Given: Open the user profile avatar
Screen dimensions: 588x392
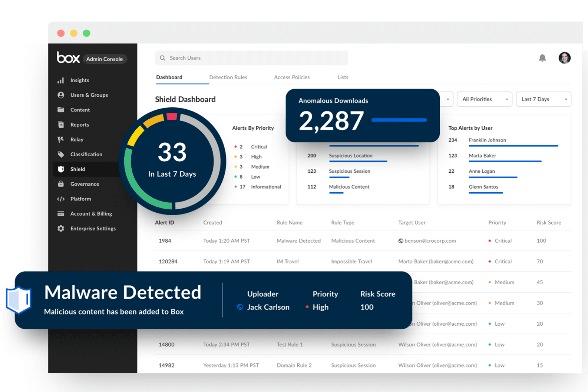Looking at the screenshot, I should [565, 58].
